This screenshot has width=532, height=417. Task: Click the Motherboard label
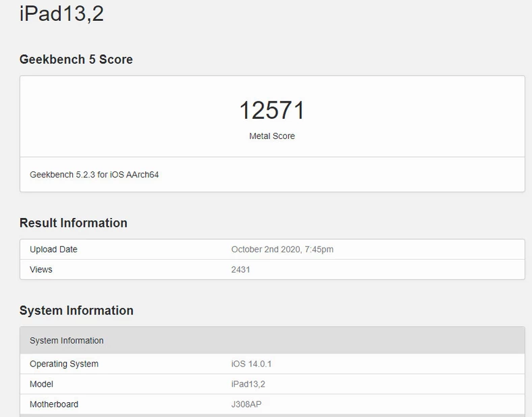54,404
